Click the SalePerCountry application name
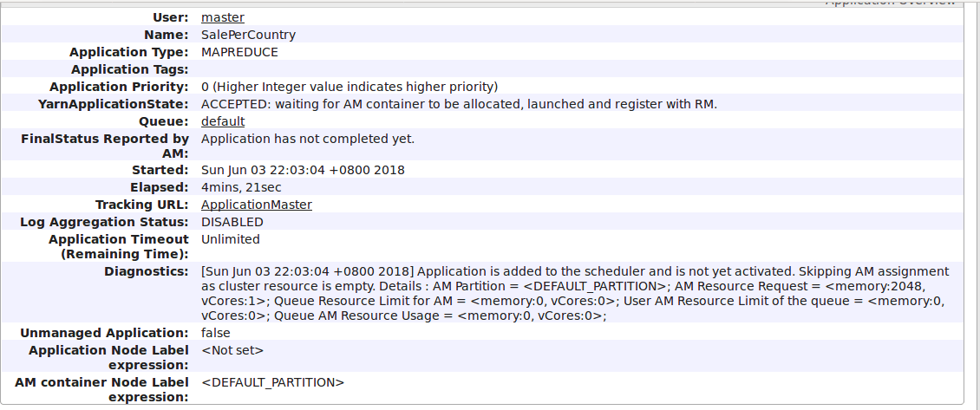 tap(248, 35)
